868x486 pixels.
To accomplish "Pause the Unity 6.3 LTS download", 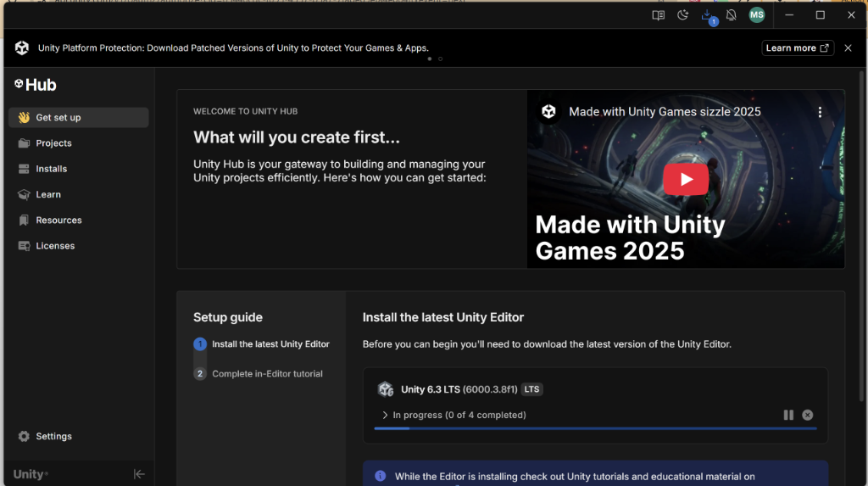I will tap(788, 415).
